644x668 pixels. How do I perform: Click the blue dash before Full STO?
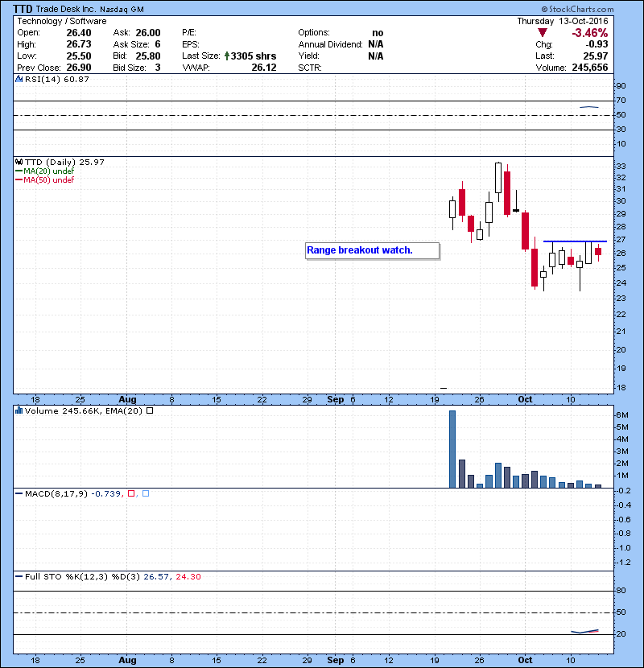19,576
